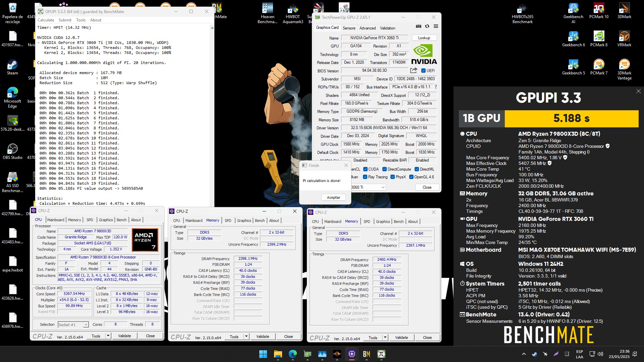Expand the Tools dropdown arrow in left CPU-Z
This screenshot has height=362, width=644.
[108, 336]
